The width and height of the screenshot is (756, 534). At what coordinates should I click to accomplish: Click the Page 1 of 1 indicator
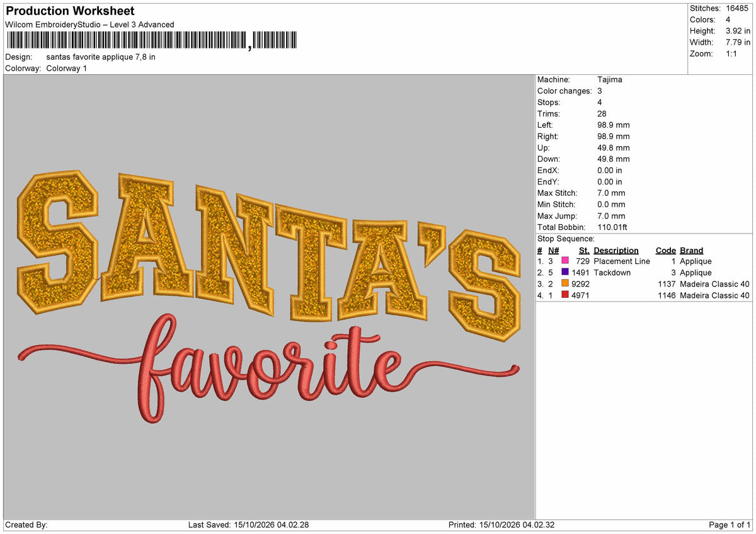[730, 525]
